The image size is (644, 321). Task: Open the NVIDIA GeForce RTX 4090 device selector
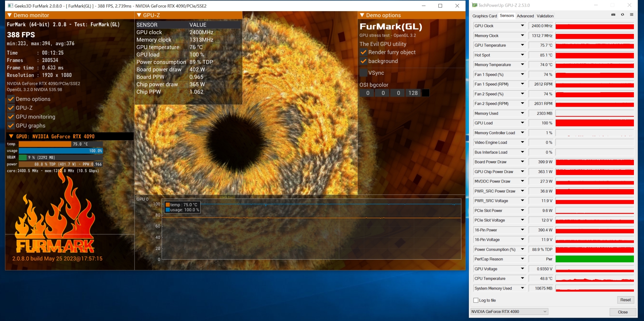coord(509,312)
